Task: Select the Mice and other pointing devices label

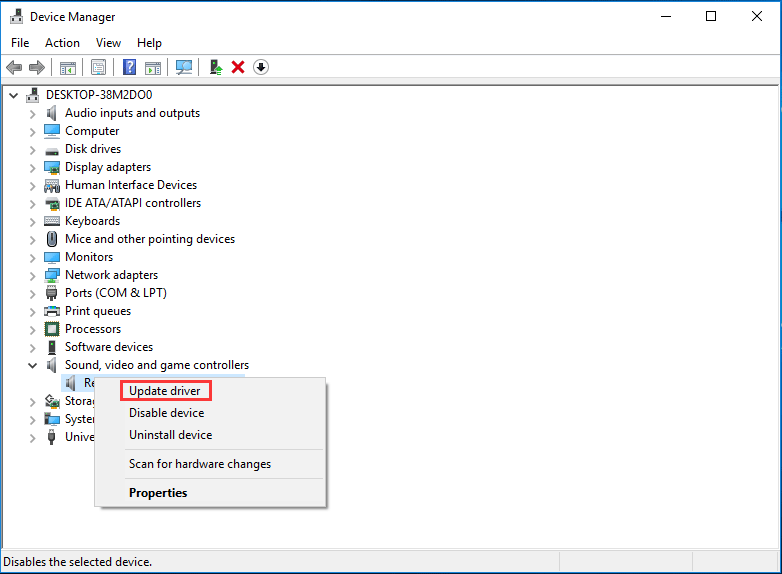Action: pos(150,239)
